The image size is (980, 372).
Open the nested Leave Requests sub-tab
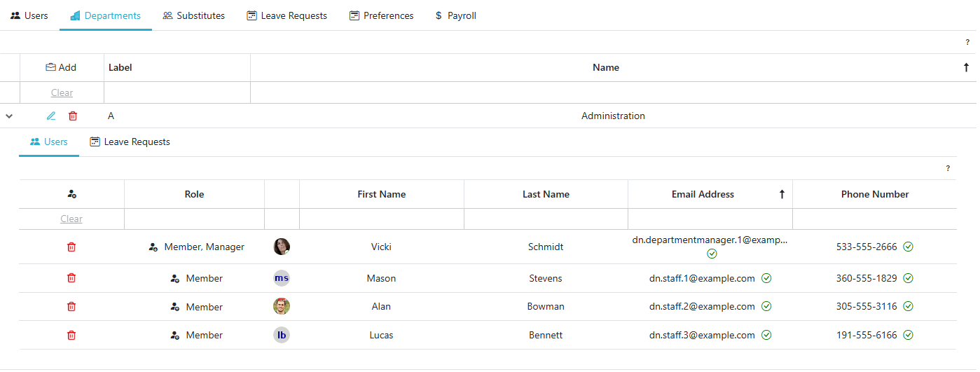tap(130, 142)
